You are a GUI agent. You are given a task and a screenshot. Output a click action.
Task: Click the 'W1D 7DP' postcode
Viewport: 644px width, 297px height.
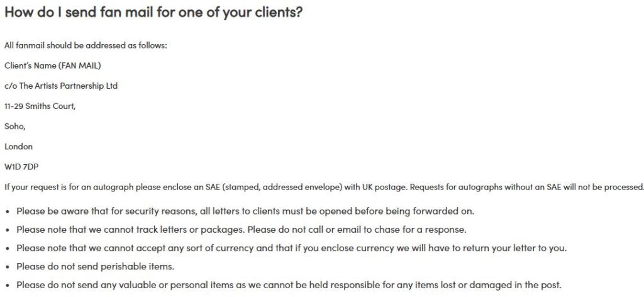22,167
